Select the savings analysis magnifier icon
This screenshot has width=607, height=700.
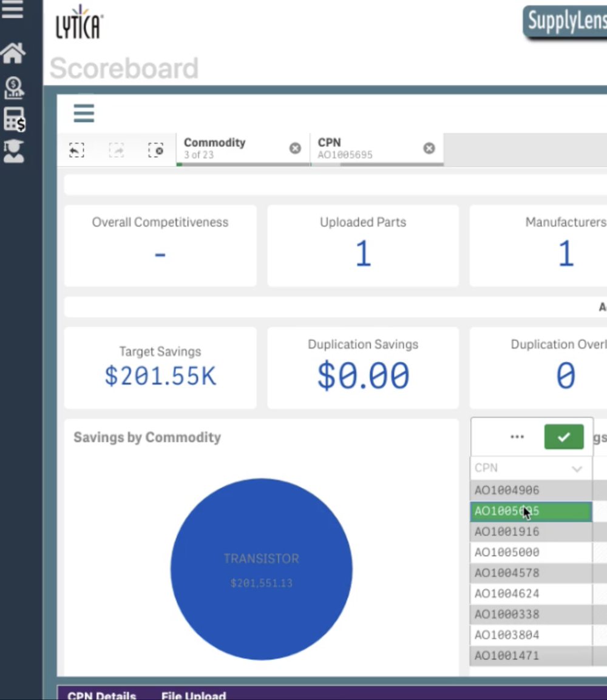[14, 87]
